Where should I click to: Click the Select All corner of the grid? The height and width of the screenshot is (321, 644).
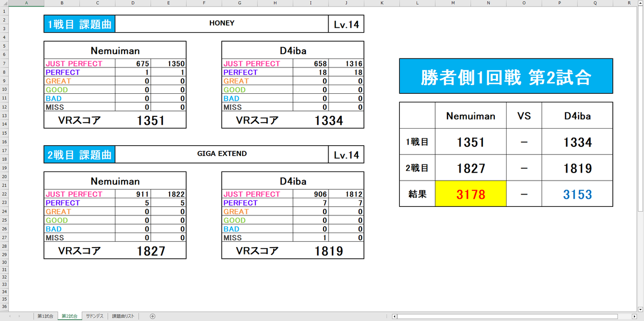pos(4,3)
